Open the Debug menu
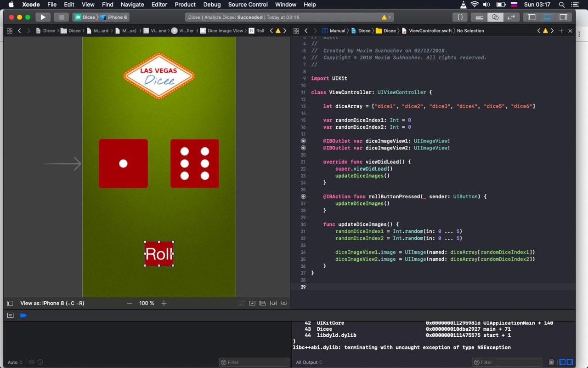This screenshot has height=368, width=588. pyautogui.click(x=212, y=5)
